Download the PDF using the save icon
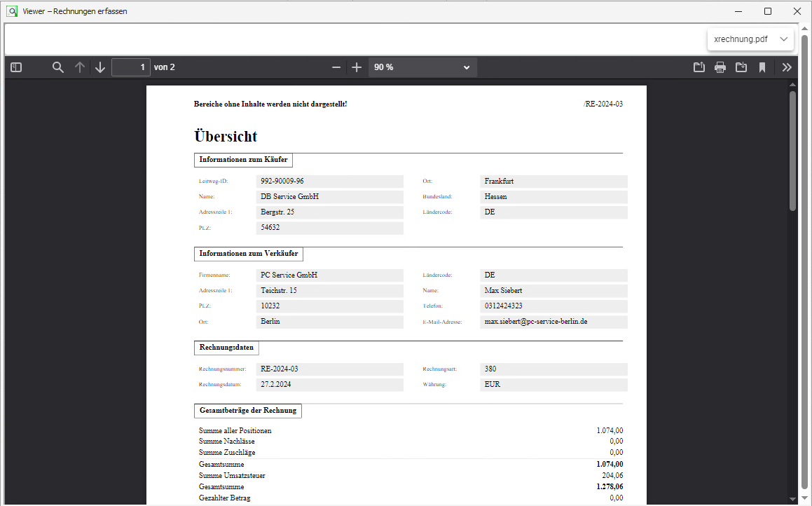 pyautogui.click(x=741, y=67)
